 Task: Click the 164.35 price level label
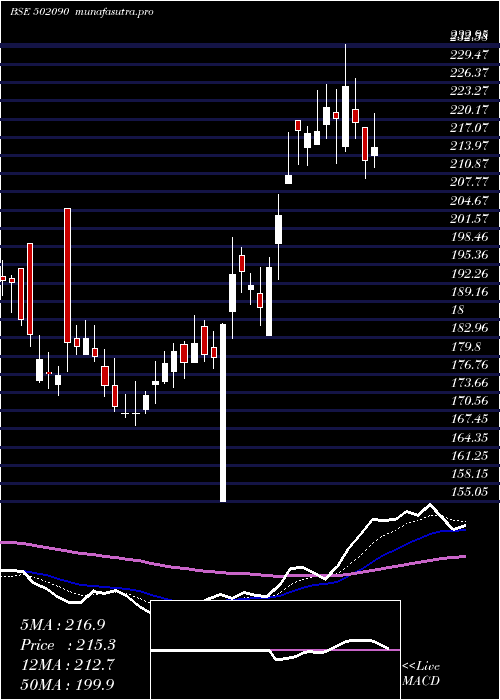click(470, 438)
